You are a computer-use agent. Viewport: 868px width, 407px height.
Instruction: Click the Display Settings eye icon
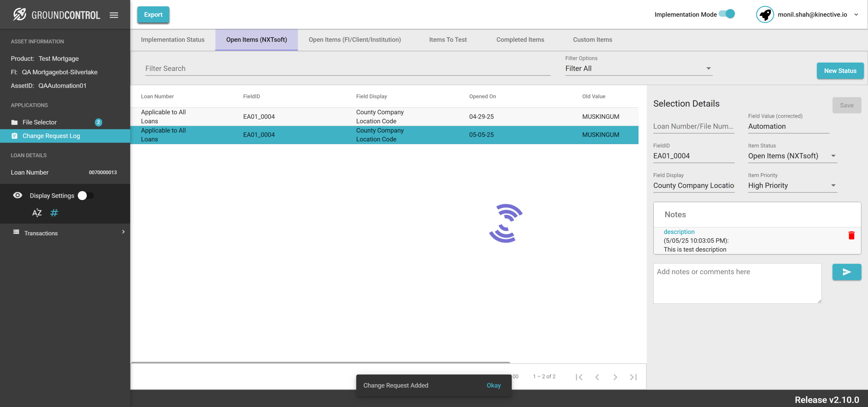17,195
